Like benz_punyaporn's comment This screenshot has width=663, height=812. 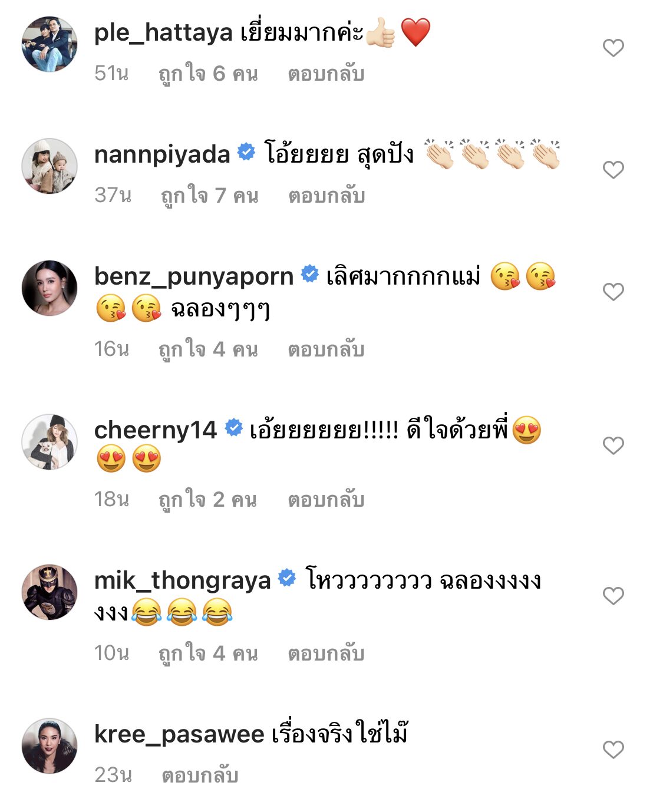coord(613,292)
